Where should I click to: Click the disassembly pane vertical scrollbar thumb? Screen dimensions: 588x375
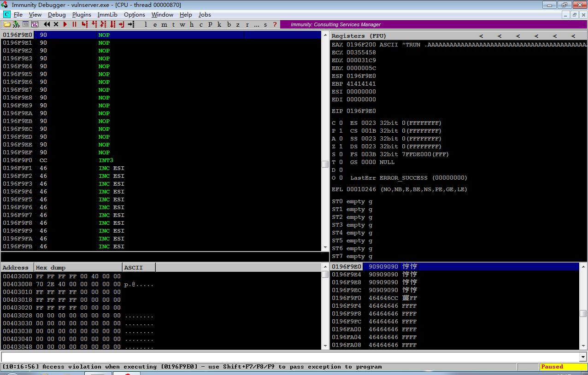[x=325, y=164]
